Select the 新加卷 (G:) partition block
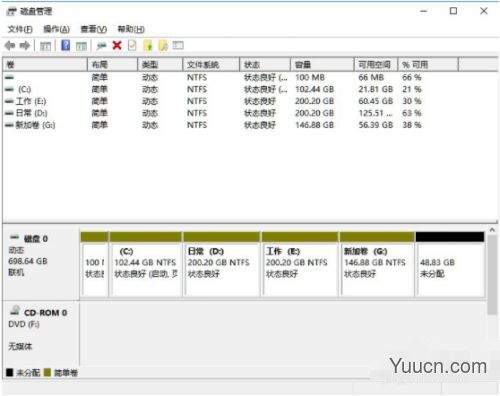 (x=377, y=264)
